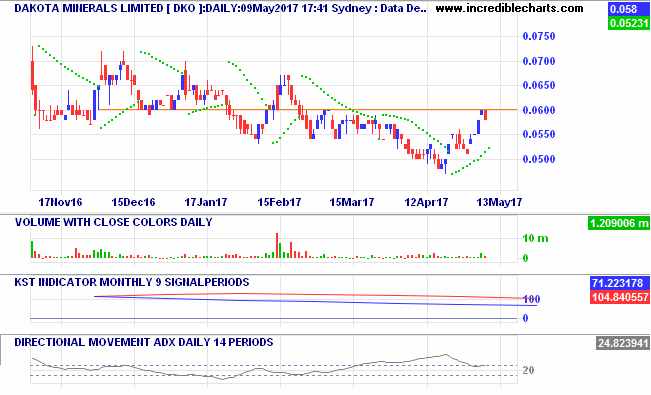Select the 15Feb17 date axis label

pos(279,202)
